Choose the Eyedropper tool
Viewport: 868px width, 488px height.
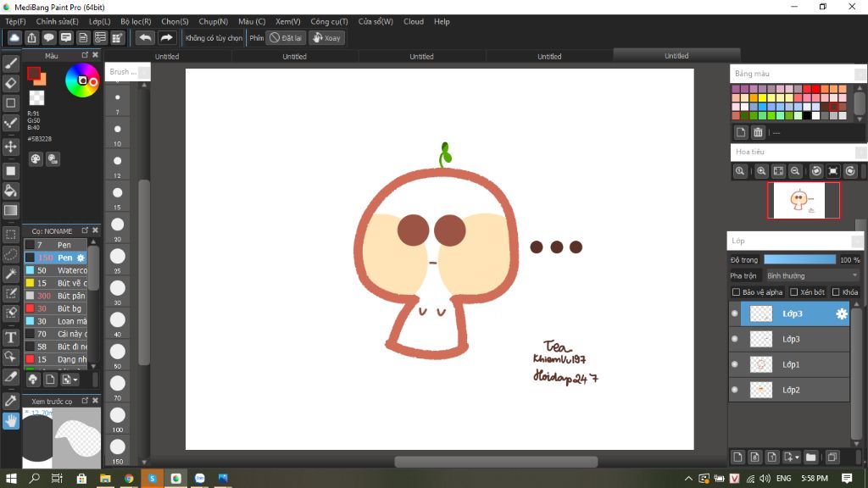coord(11,400)
